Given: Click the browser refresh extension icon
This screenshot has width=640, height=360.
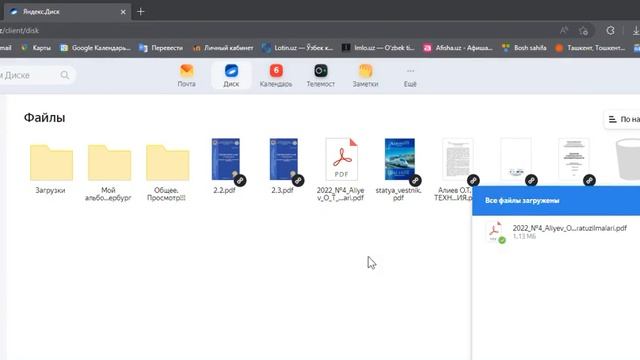Looking at the screenshot, I should tap(610, 30).
